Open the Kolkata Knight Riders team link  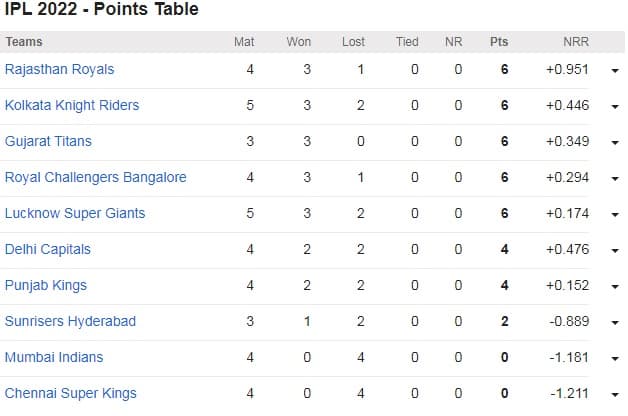click(x=72, y=105)
